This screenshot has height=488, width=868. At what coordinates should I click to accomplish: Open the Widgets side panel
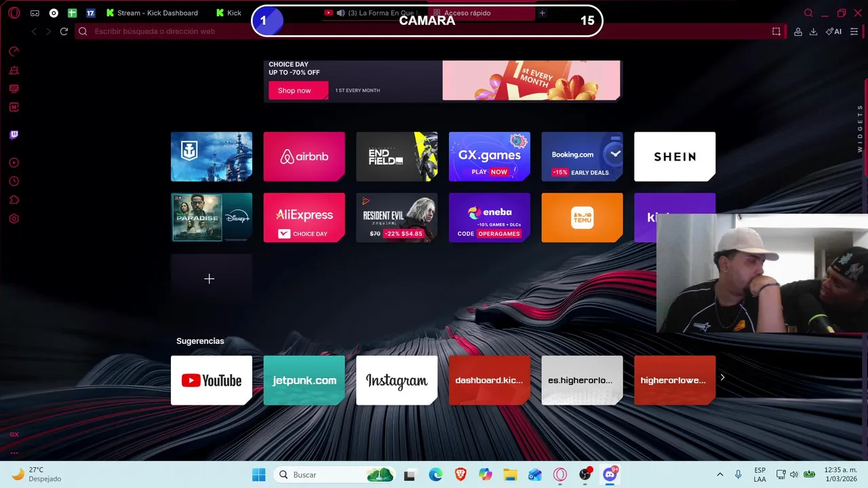coord(860,128)
